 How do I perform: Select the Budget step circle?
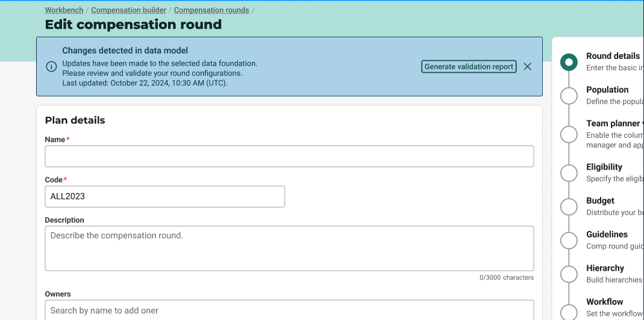[x=569, y=206]
